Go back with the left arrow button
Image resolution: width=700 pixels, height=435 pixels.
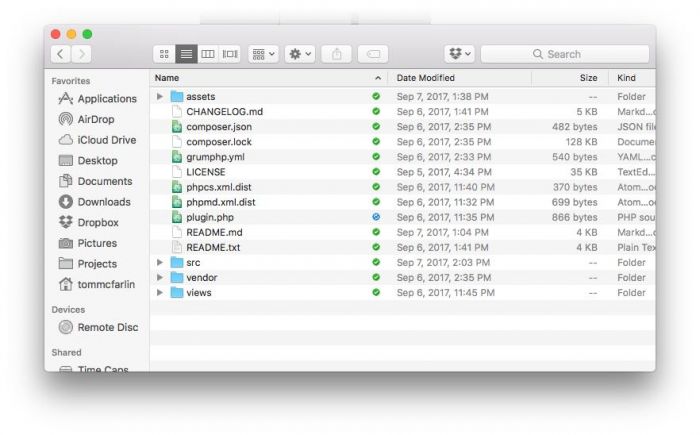(61, 54)
